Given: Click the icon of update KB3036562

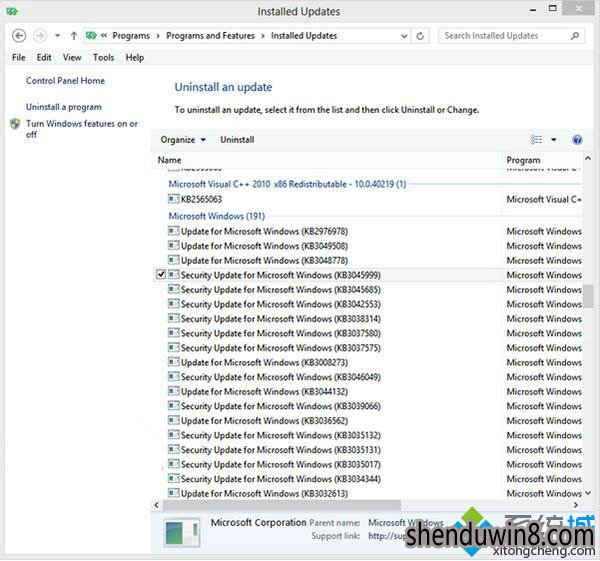Looking at the screenshot, I should click(174, 420).
